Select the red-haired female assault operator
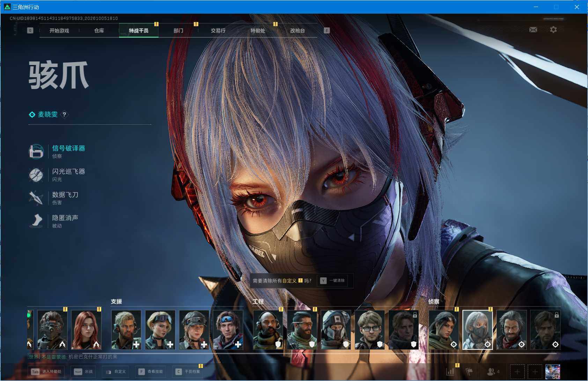 tap(86, 330)
